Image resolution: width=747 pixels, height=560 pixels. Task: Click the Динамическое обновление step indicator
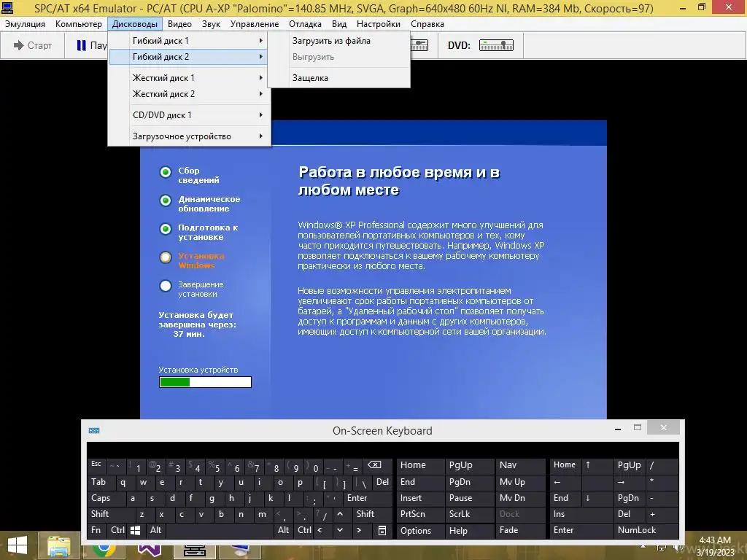[166, 201]
